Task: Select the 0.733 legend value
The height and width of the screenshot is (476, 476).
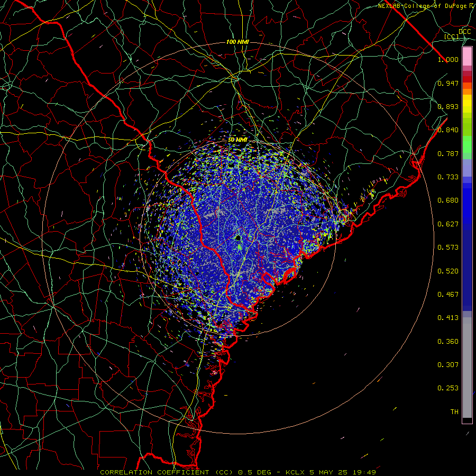Action: coord(448,177)
